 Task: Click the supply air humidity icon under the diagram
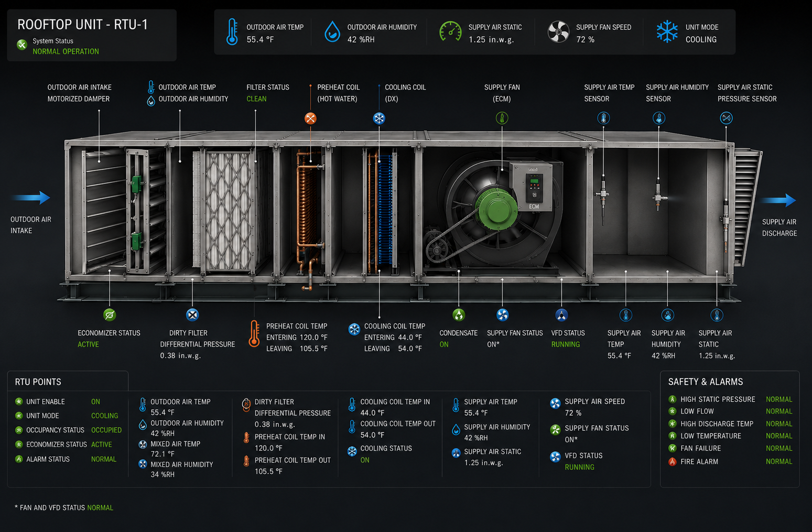click(667, 315)
